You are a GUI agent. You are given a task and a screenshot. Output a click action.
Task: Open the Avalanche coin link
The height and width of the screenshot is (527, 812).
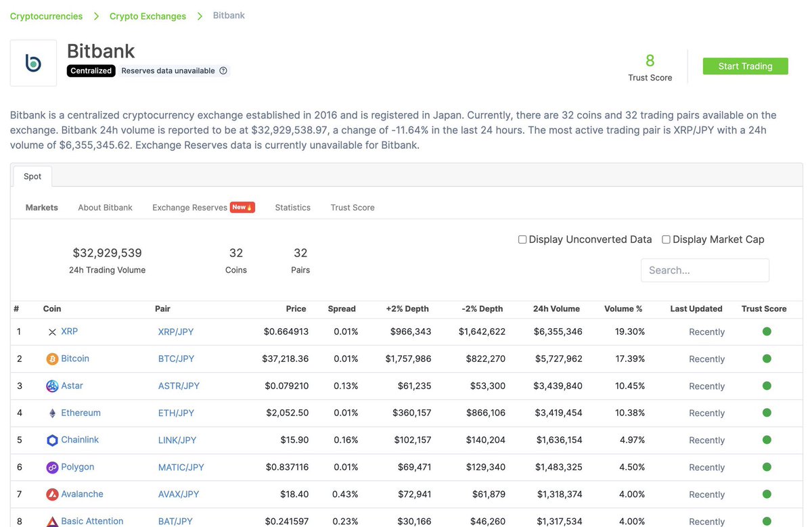click(x=82, y=494)
